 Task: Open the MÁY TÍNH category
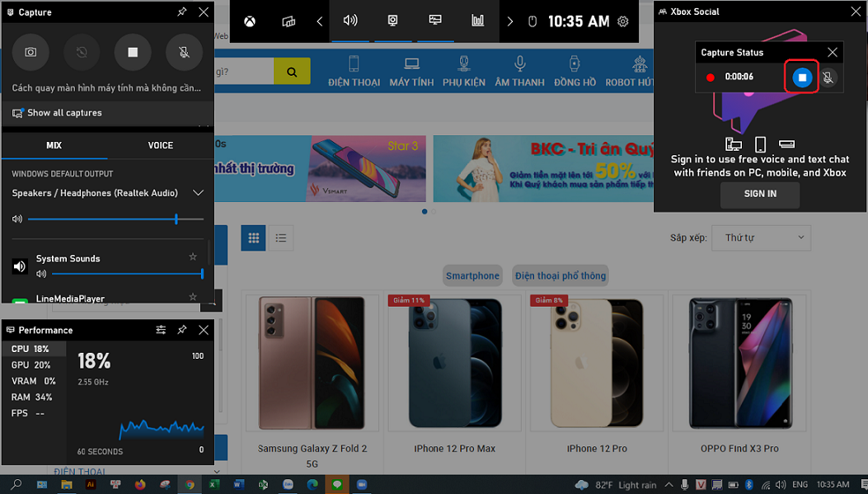[x=411, y=72]
